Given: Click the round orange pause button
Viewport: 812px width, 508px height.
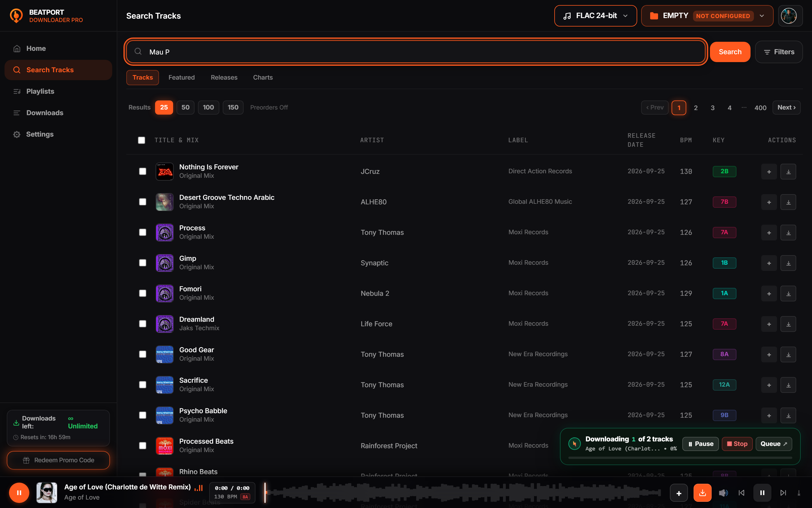Looking at the screenshot, I should point(19,492).
